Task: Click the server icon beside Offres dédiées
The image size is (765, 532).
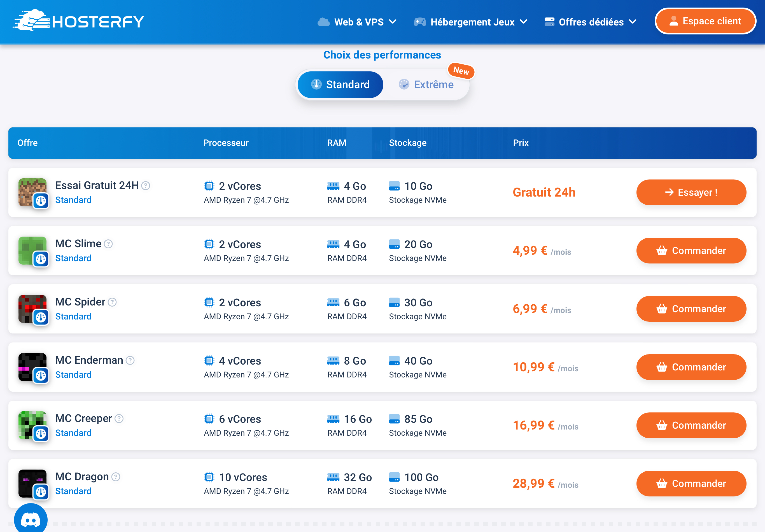Action: point(549,22)
